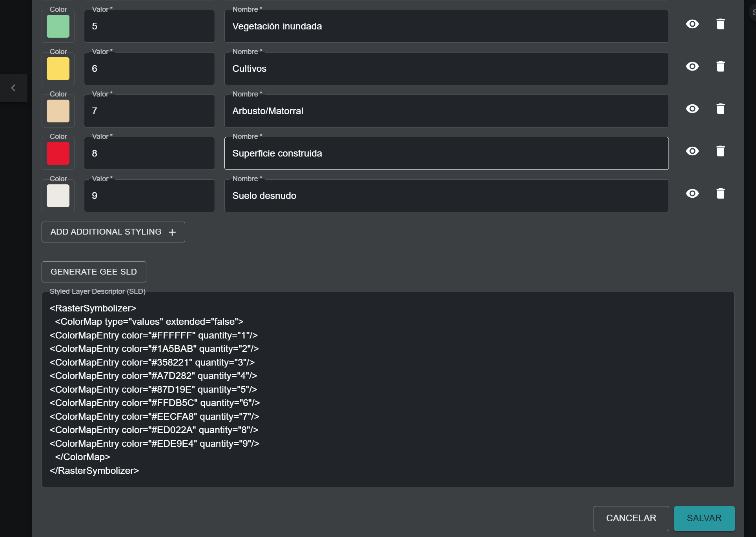The image size is (756, 537).
Task: Toggle visibility of Vegetación inundada
Action: (x=692, y=24)
